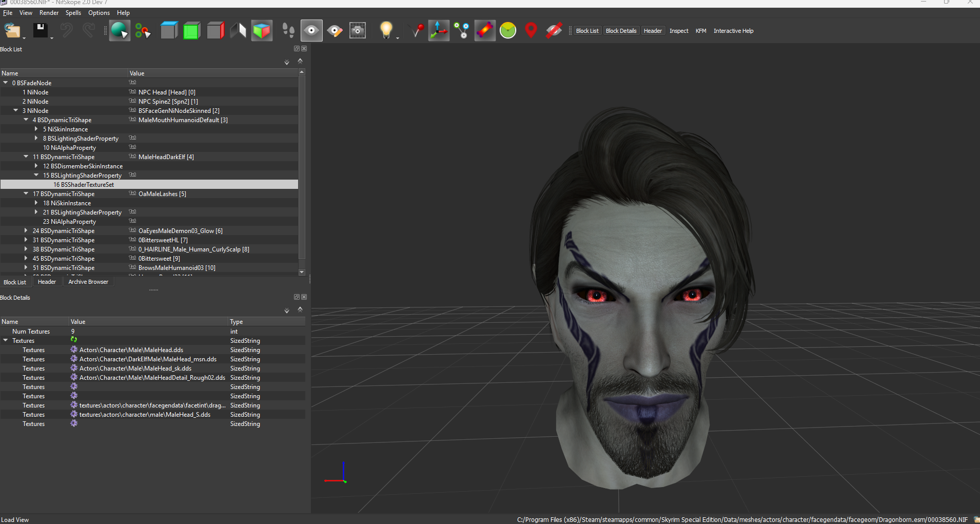Switch to the Header tab below block list
Viewport: 980px width, 524px height.
click(47, 282)
